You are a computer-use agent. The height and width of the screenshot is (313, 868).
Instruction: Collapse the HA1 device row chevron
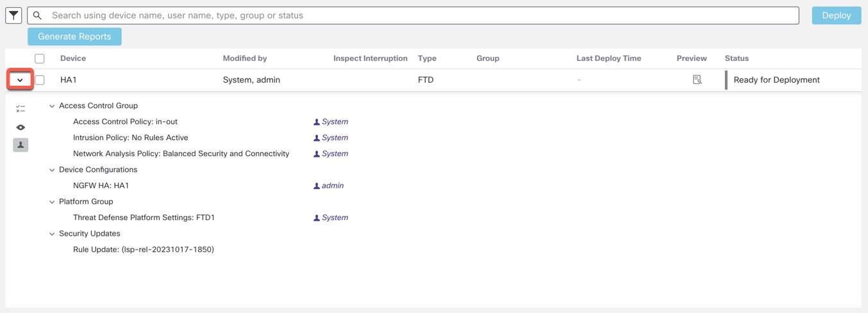pos(20,80)
